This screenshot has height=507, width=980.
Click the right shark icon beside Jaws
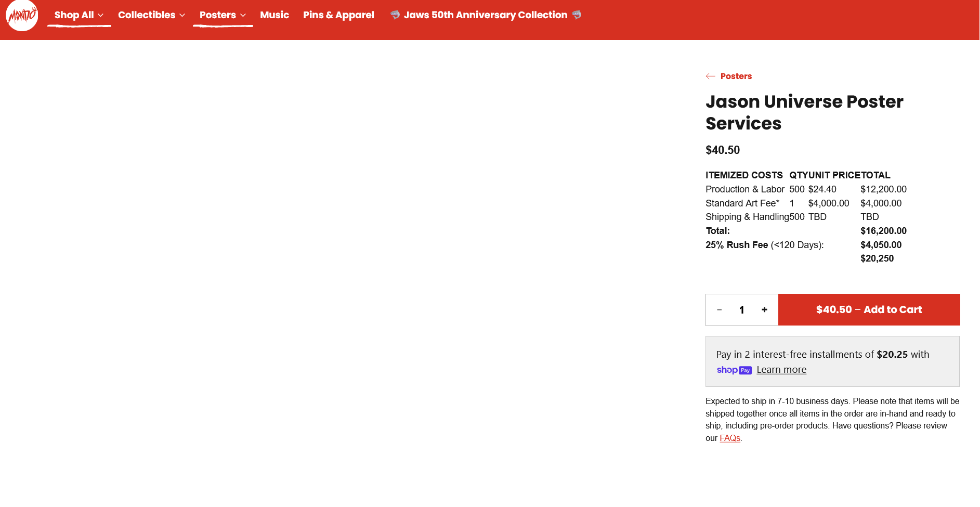tap(577, 15)
